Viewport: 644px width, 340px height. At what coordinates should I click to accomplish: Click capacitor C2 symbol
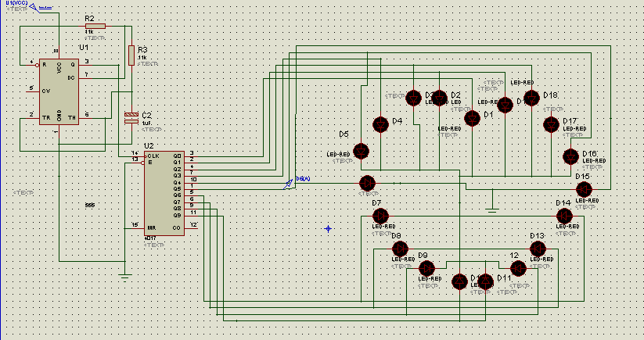click(x=131, y=118)
